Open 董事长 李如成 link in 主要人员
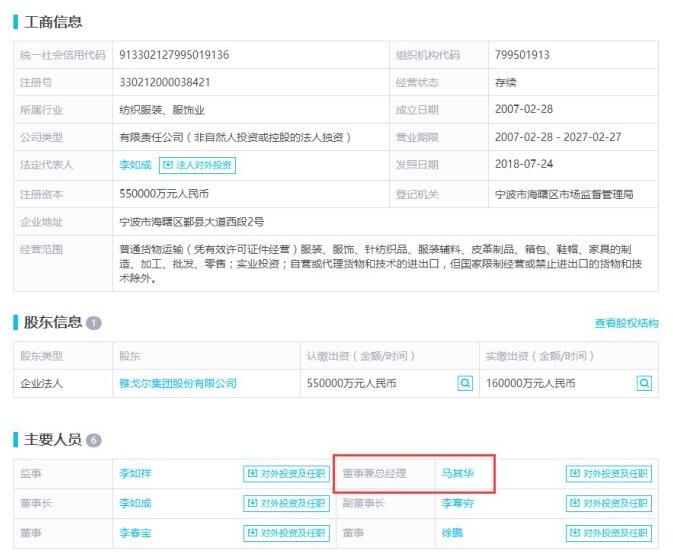This screenshot has height=555, width=673. click(x=135, y=503)
